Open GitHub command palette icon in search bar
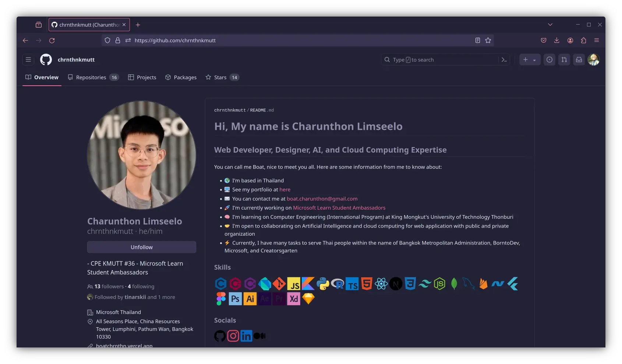Image resolution: width=622 pixels, height=364 pixels. [x=504, y=60]
